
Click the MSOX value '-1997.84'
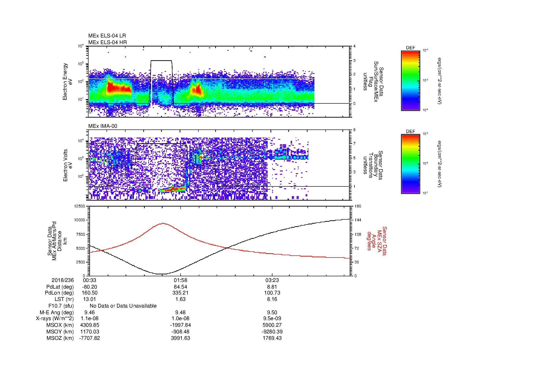click(181, 325)
